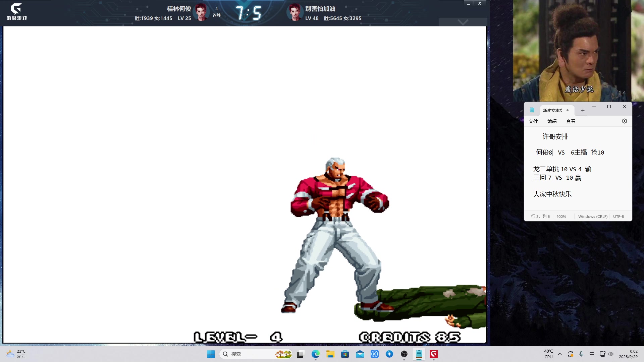This screenshot has width=644, height=362.
Task: Click the line 三问 7 VS 10 赢
Action: pos(557,178)
